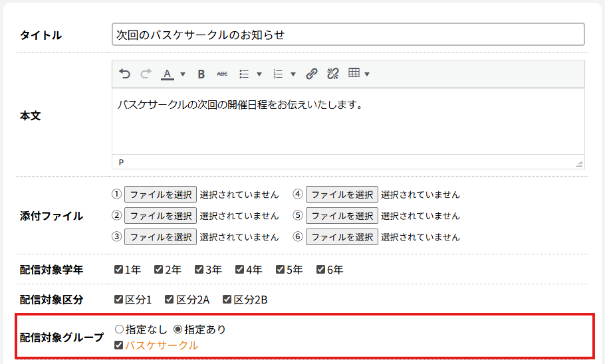Image resolution: width=605 pixels, height=364 pixels.
Task: Expand the numbered list style dropdown
Action: 293,74
